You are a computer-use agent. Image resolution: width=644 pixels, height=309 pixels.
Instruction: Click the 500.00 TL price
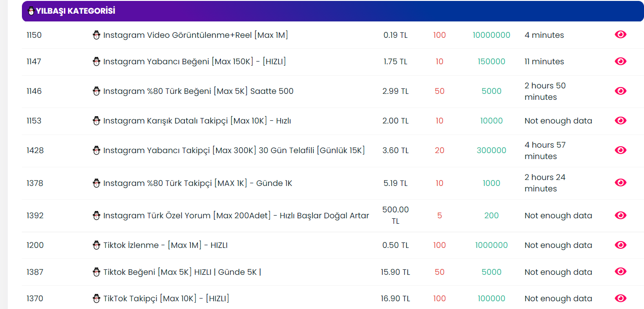point(395,215)
